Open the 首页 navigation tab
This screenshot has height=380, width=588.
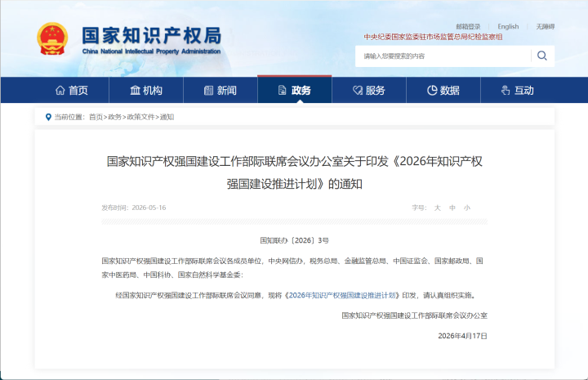(71, 90)
